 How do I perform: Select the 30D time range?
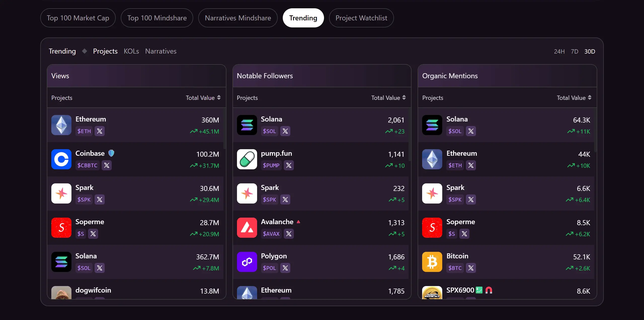[x=589, y=52]
